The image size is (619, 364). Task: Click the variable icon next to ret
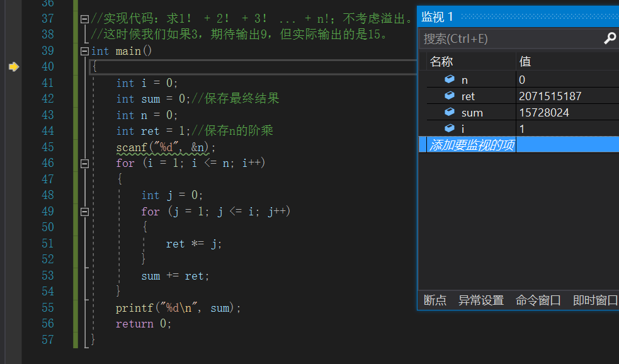[x=450, y=96]
